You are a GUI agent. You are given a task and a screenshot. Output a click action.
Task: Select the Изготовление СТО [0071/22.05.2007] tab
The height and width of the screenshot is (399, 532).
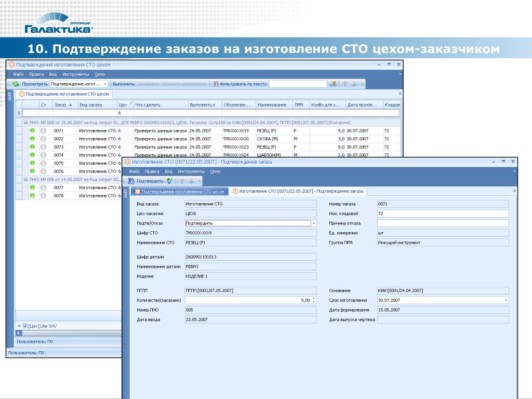298,191
